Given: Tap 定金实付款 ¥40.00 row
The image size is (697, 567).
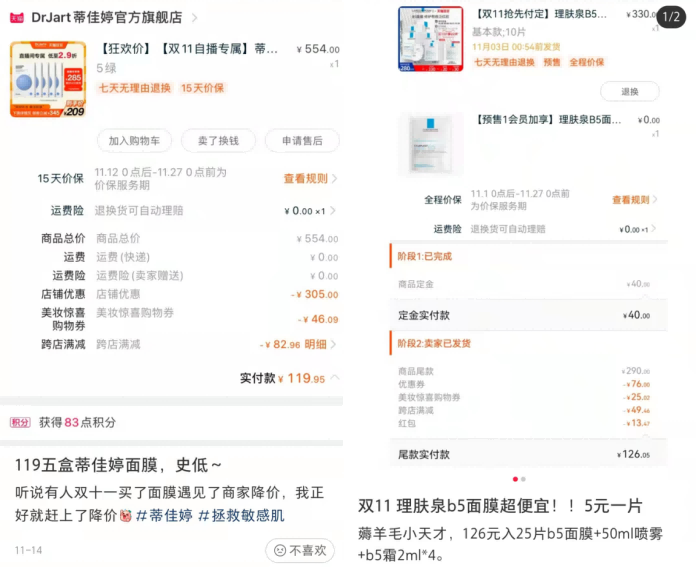Looking at the screenshot, I should tap(529, 315).
